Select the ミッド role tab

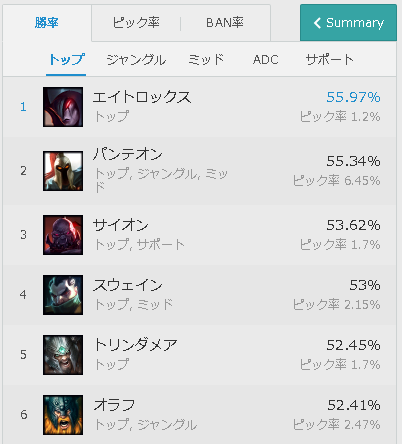(206, 60)
